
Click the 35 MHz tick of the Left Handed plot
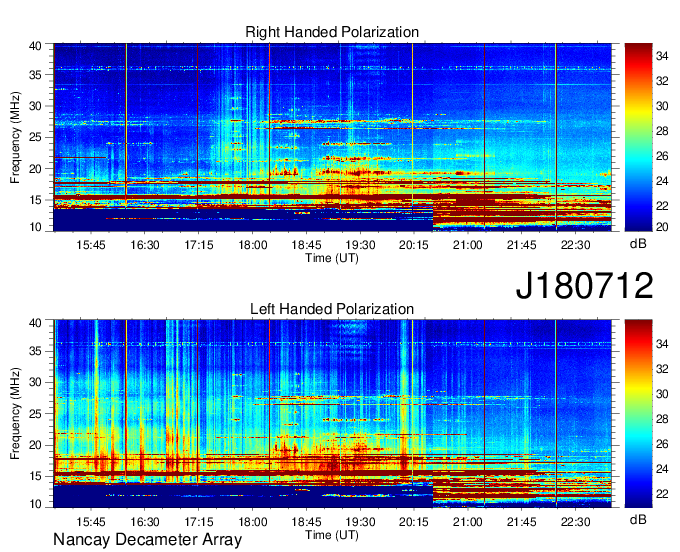point(35,351)
